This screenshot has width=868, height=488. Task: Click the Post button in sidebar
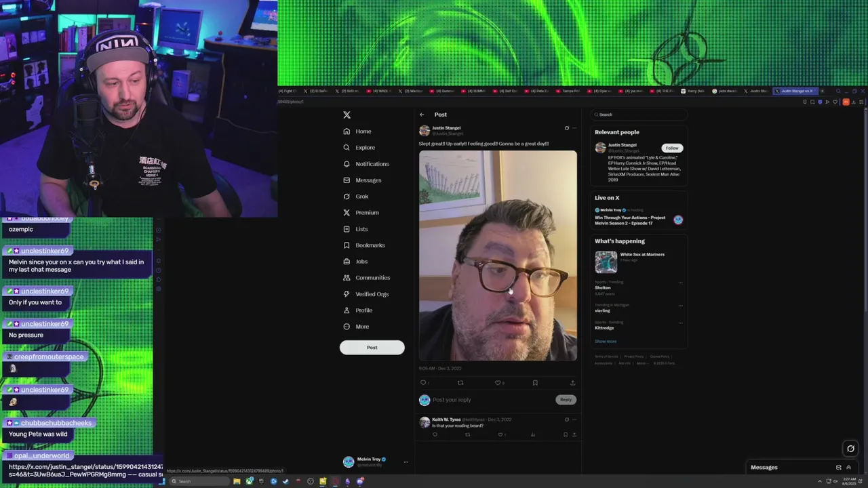point(372,348)
